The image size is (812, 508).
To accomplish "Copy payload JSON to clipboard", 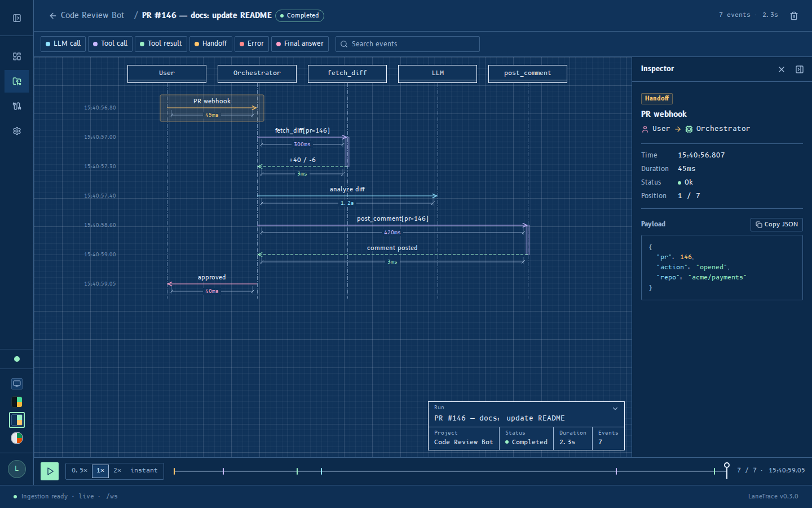I will click(776, 225).
